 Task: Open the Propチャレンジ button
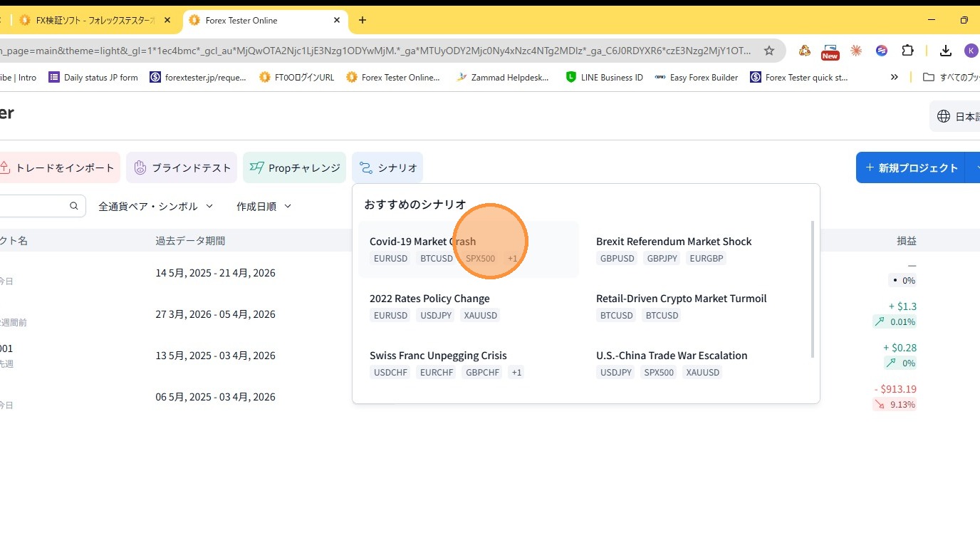(x=294, y=167)
